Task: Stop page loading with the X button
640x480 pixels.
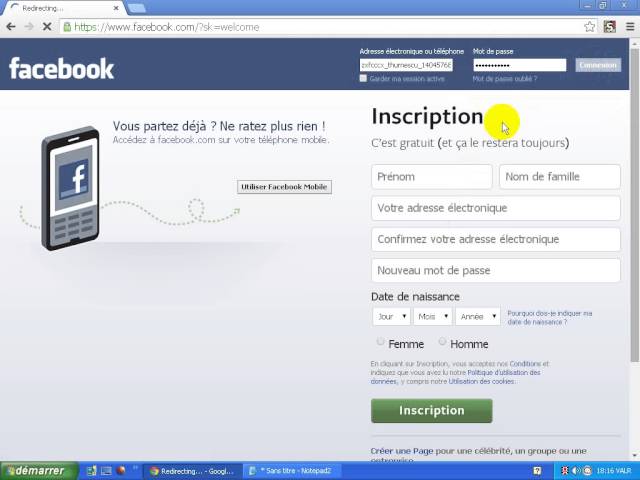Action: [x=47, y=27]
